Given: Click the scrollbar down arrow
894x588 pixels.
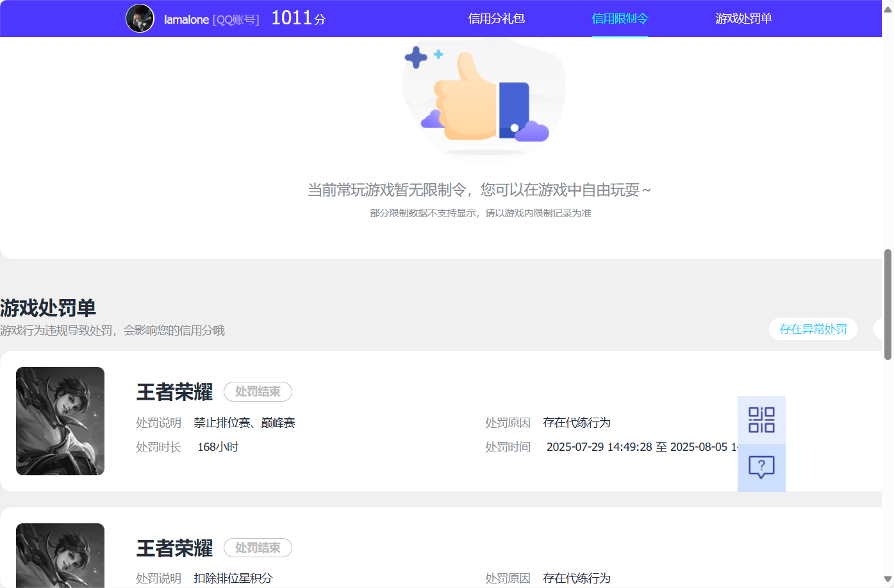Looking at the screenshot, I should pyautogui.click(x=888, y=579).
